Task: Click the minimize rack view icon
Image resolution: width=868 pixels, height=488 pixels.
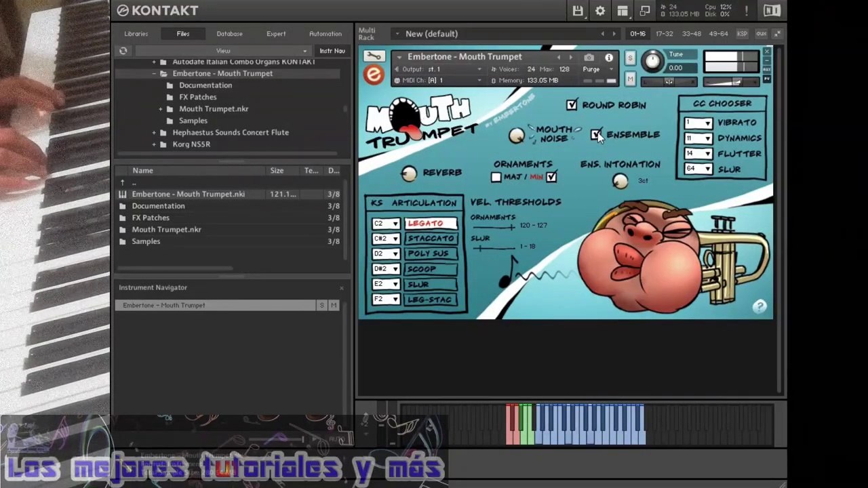Action: click(645, 11)
